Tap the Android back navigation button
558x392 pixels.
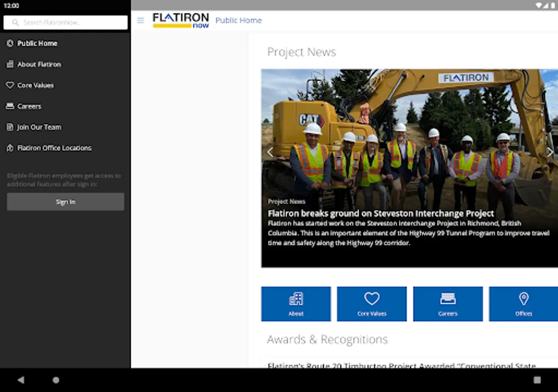coord(20,380)
